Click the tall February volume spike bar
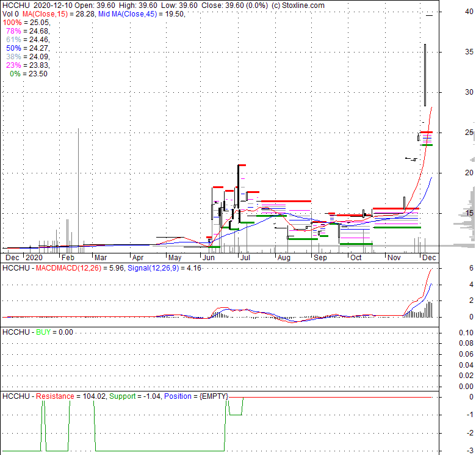The width and height of the screenshot is (476, 455). pyautogui.click(x=78, y=191)
